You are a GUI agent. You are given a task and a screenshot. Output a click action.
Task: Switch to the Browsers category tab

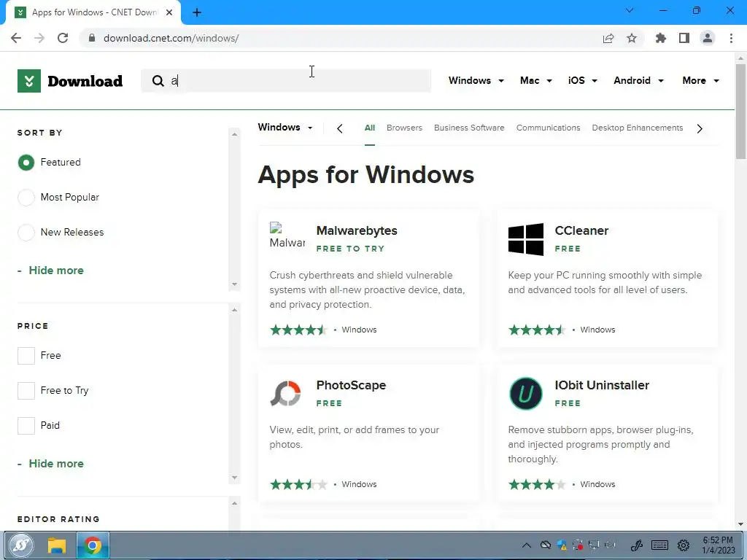point(404,128)
